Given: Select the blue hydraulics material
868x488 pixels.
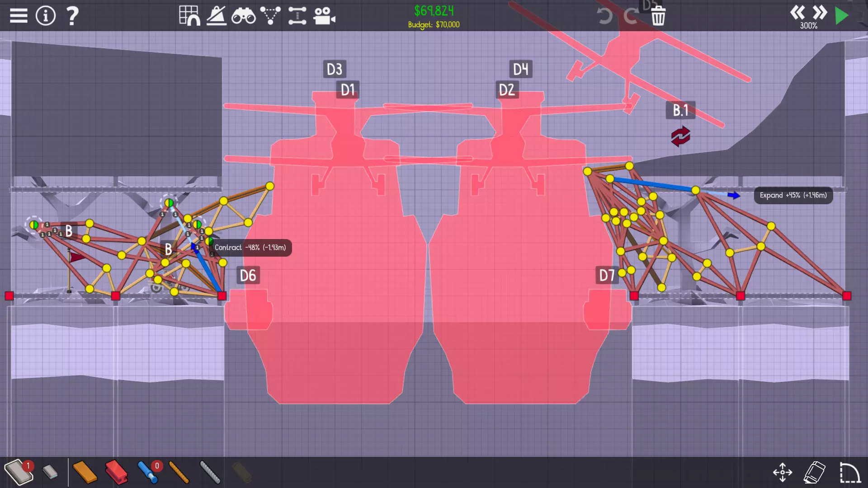Looking at the screenshot, I should 148,472.
